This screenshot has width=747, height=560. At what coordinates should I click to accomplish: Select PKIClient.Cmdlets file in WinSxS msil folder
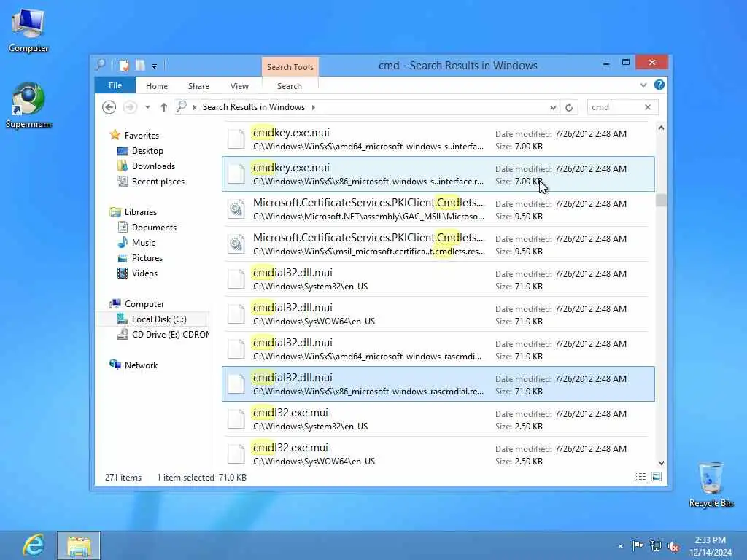coord(438,244)
